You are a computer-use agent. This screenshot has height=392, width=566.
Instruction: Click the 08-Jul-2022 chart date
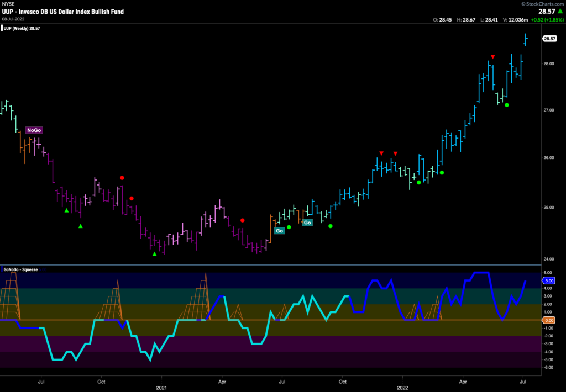pos(13,19)
